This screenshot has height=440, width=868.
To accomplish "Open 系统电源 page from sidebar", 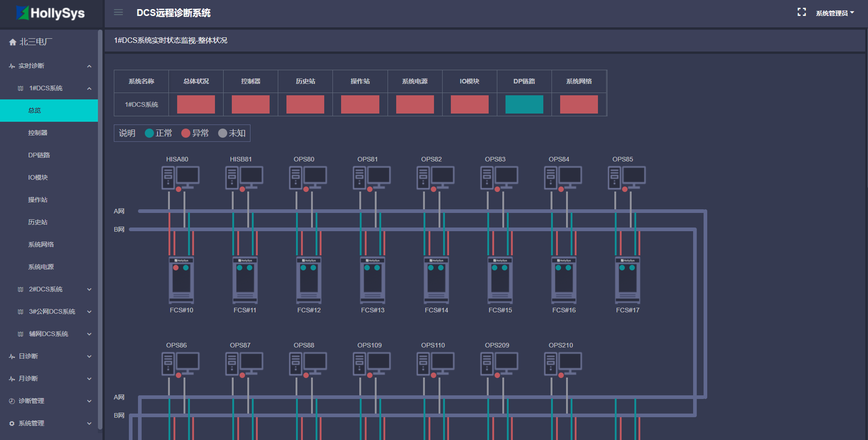I will coord(41,267).
